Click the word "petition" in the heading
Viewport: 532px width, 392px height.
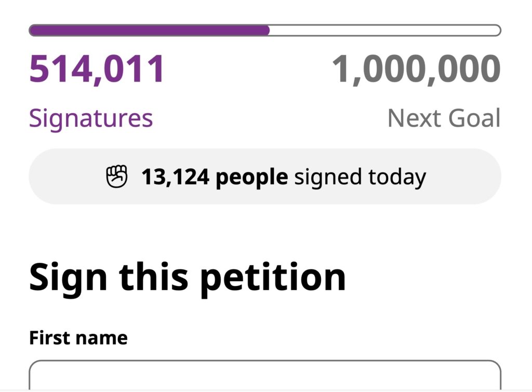[273, 278]
